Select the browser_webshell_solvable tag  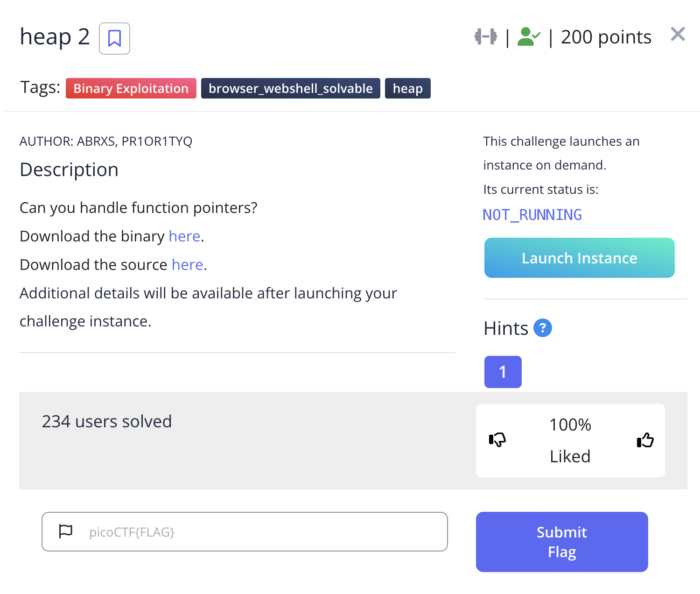point(290,88)
